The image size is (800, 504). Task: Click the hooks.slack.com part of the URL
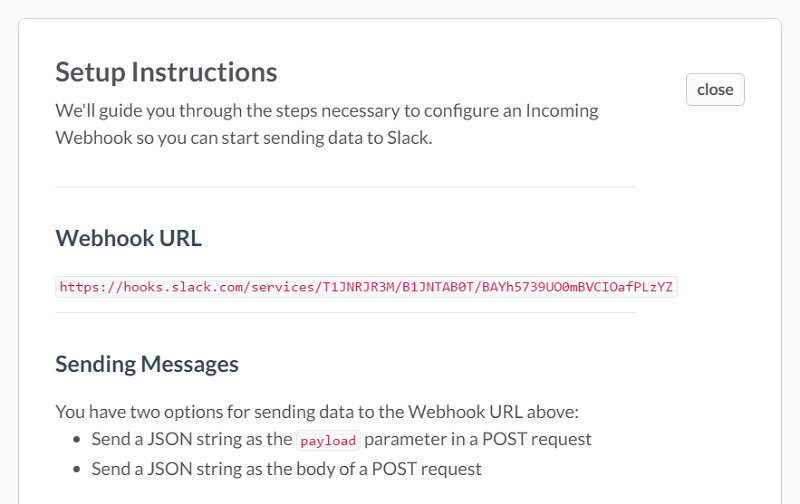tap(184, 287)
